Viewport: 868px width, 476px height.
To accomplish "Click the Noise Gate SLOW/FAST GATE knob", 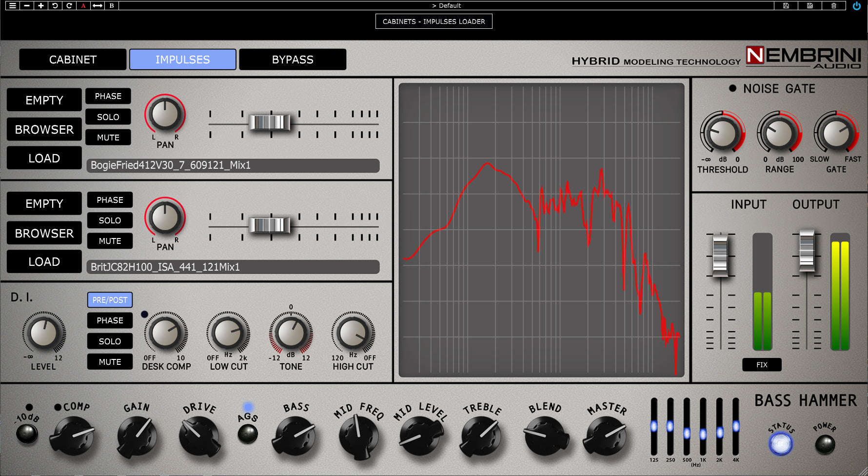I will pos(836,133).
